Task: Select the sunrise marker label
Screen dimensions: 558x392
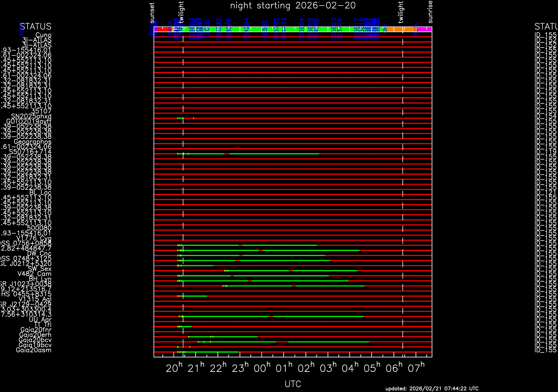Action: pyautogui.click(x=430, y=12)
